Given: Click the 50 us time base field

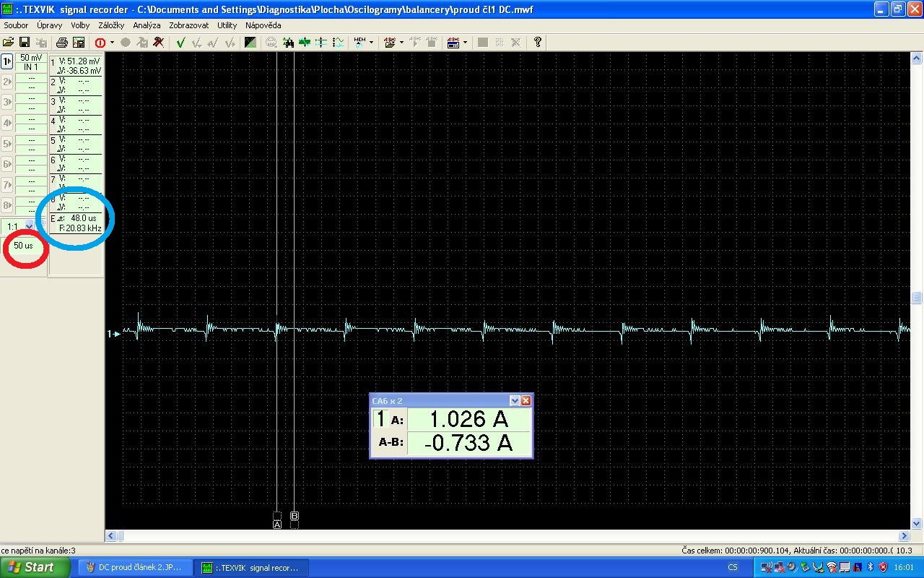Looking at the screenshot, I should (x=23, y=246).
